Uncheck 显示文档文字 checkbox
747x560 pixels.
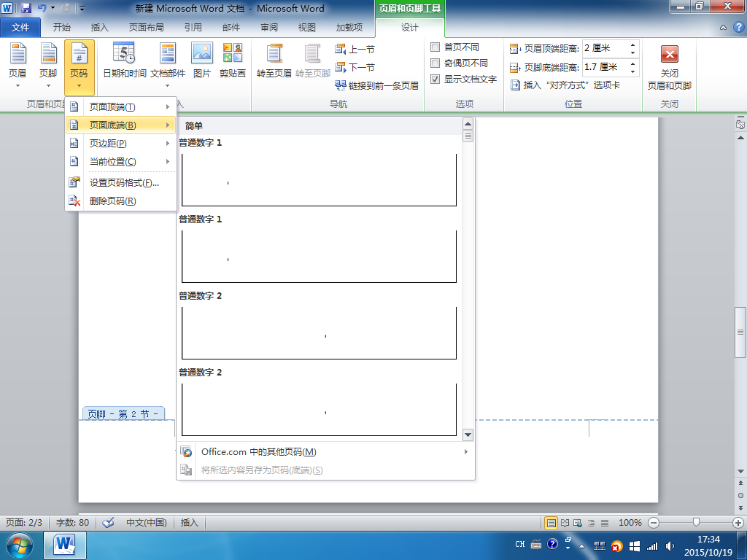coord(435,79)
